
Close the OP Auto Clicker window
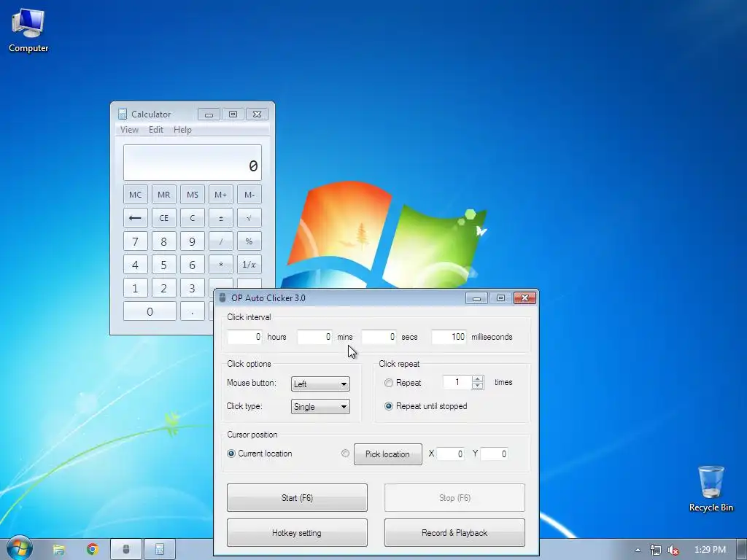[x=525, y=298]
